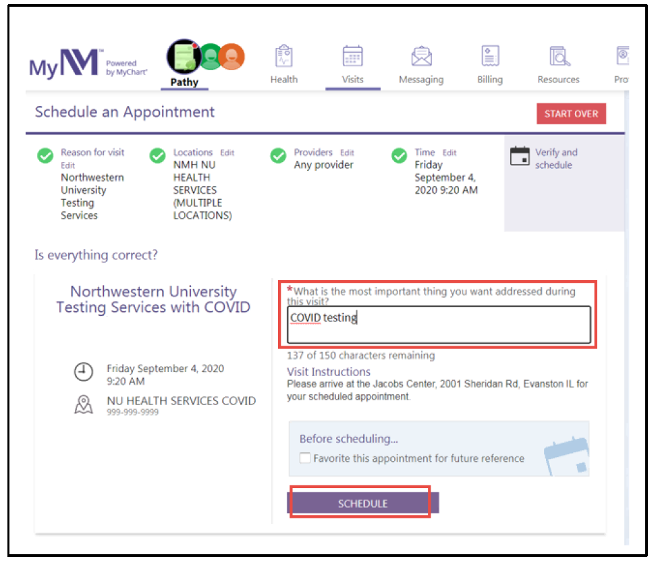656x564 pixels.
Task: Click the 999-999-9999 phone number
Action: [x=133, y=413]
